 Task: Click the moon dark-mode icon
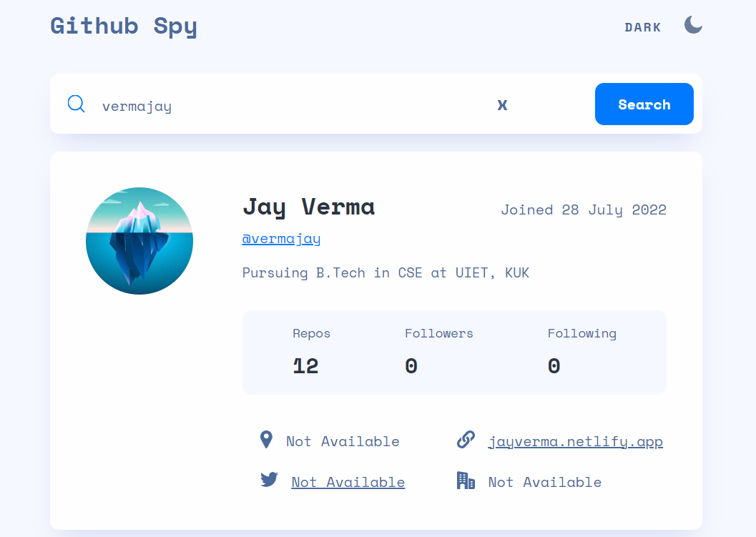(x=693, y=25)
